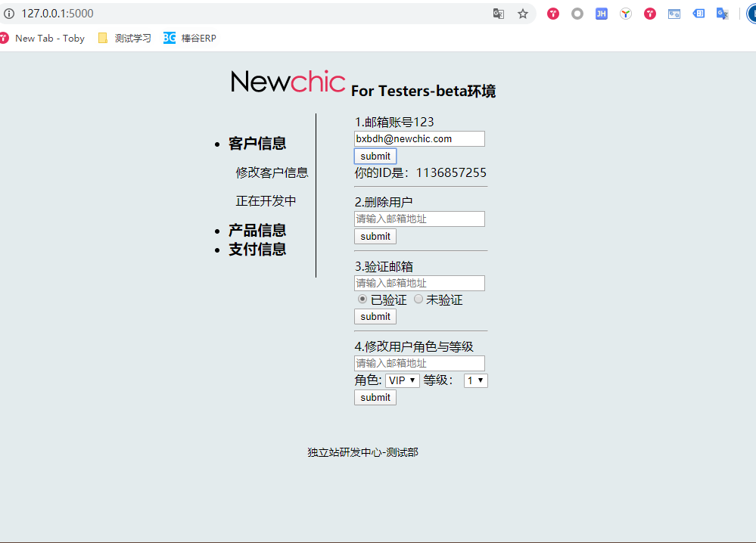This screenshot has height=543, width=756.
Task: Click the Newchic logo
Action: pos(288,82)
